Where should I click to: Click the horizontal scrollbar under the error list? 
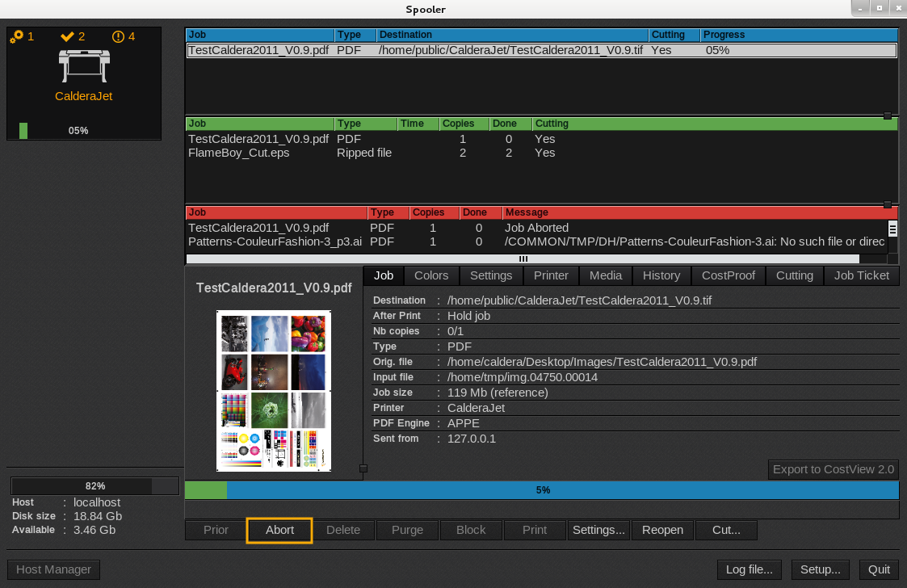click(x=523, y=259)
